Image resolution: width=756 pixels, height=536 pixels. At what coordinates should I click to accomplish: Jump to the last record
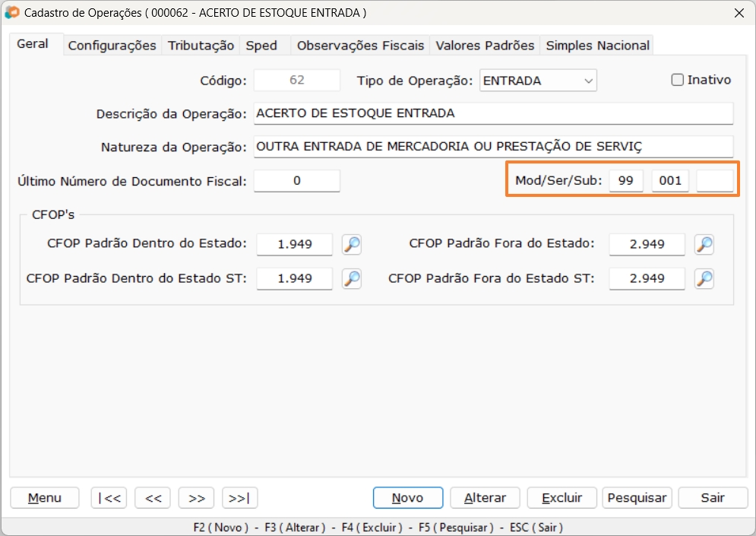pyautogui.click(x=239, y=498)
